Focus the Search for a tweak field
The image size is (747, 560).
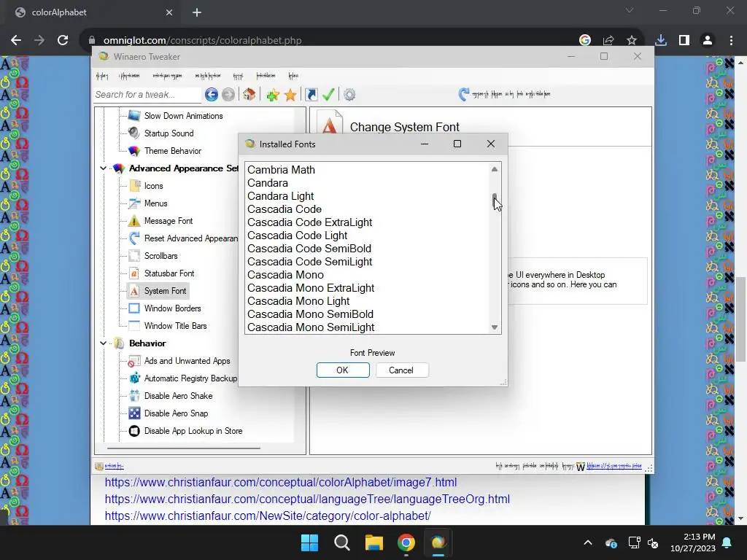(x=147, y=95)
